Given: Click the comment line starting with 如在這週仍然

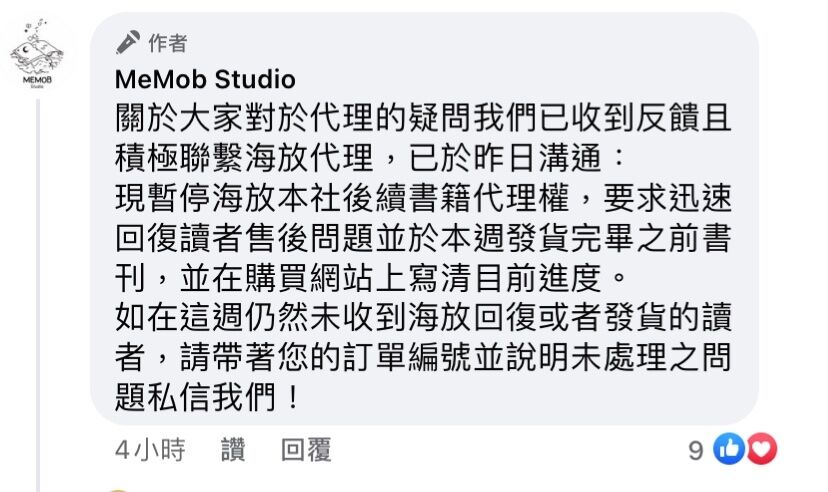Looking at the screenshot, I should [423, 317].
